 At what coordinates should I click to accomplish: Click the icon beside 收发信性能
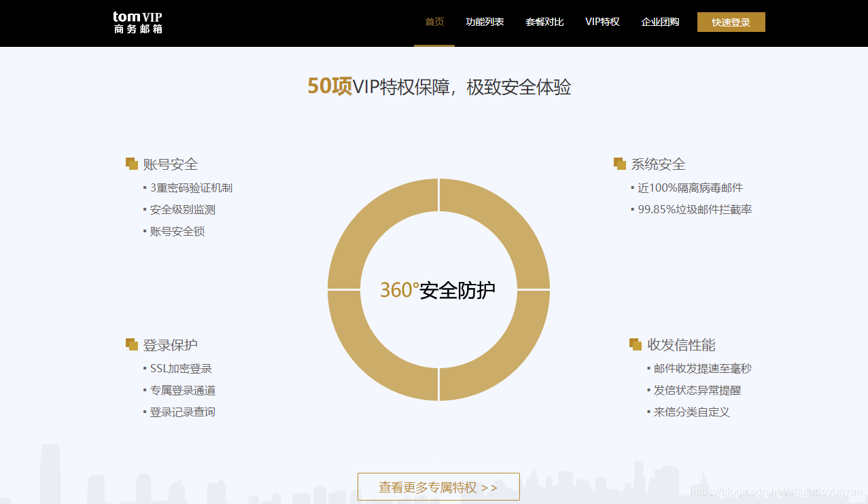pos(636,344)
